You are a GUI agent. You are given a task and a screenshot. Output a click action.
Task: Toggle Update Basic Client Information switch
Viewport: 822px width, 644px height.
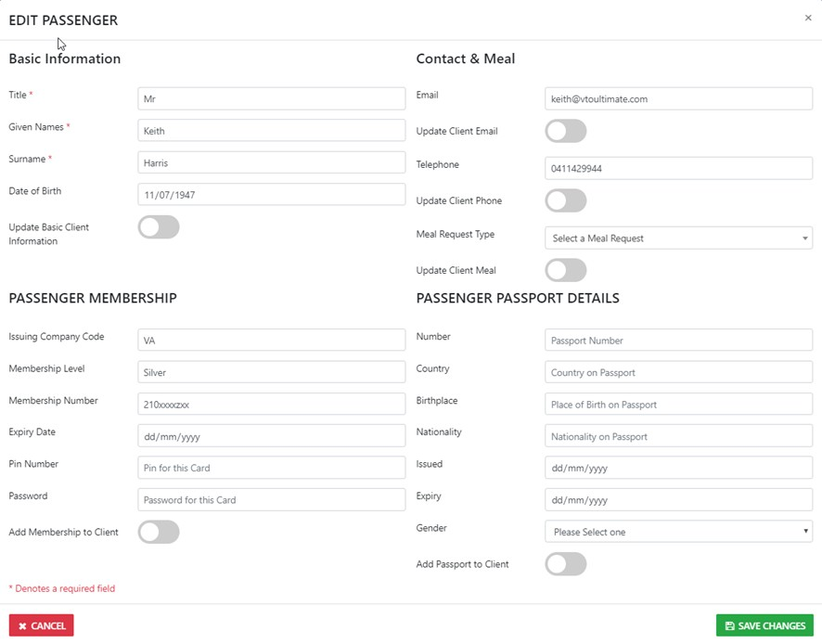[x=159, y=227]
